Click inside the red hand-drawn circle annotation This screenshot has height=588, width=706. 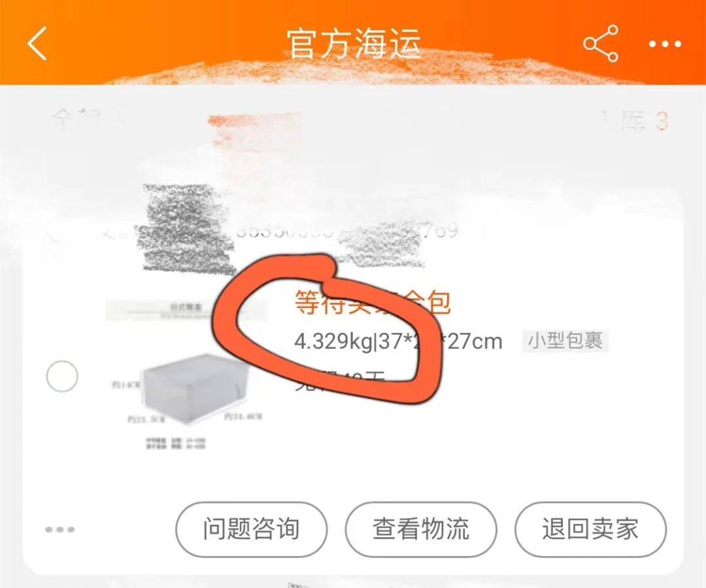(326, 328)
